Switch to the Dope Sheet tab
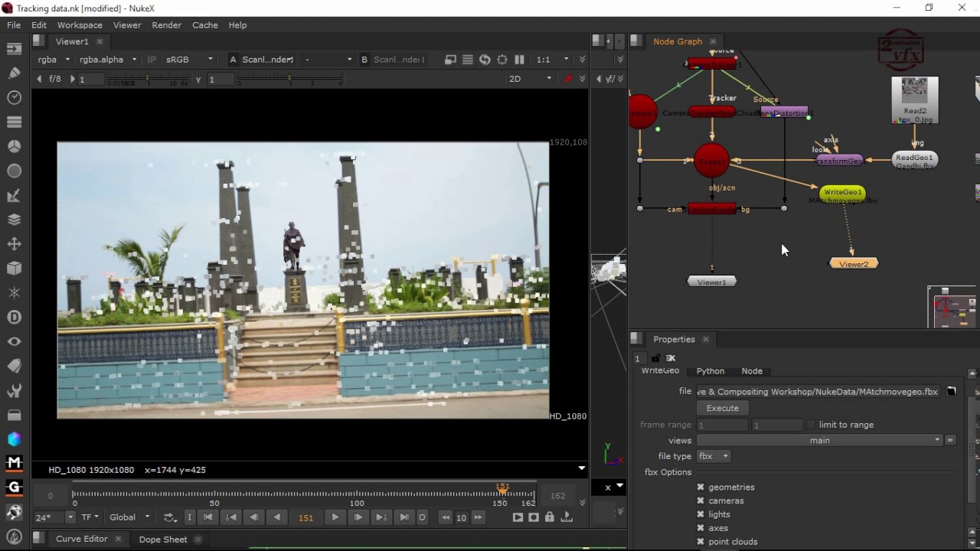The height and width of the screenshot is (551, 980). pos(163,539)
